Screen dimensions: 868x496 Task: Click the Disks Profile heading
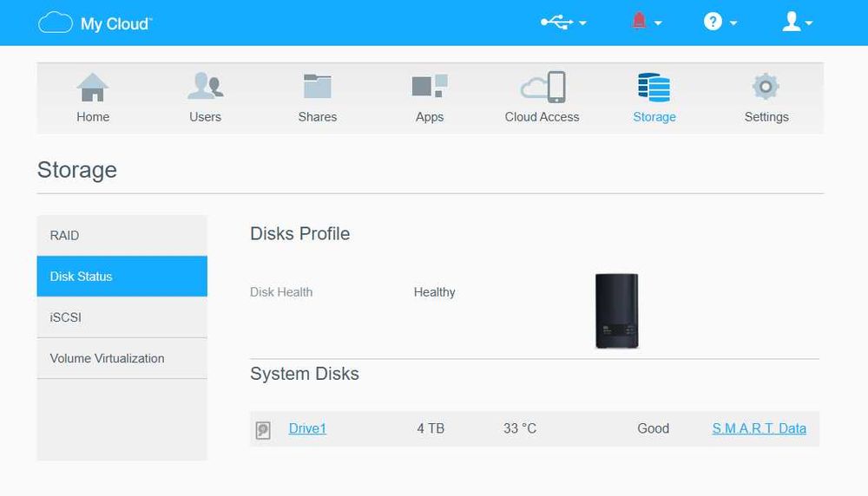tap(299, 234)
